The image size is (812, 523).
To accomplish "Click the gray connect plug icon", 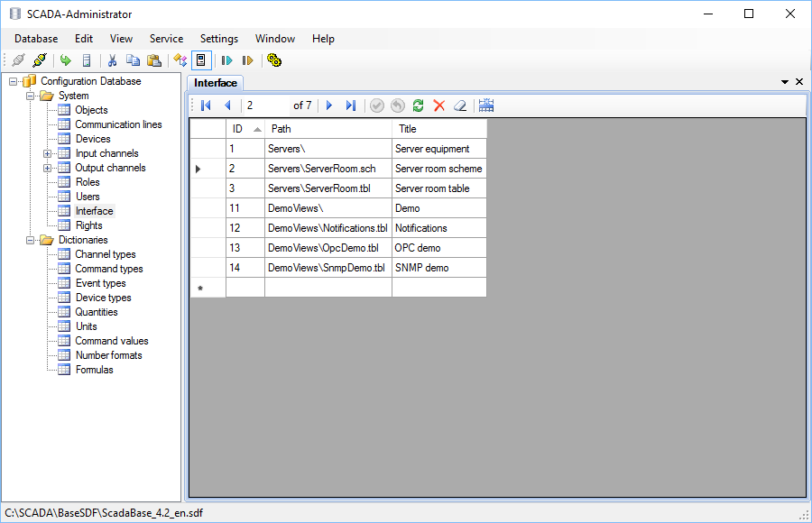I will coord(18,60).
